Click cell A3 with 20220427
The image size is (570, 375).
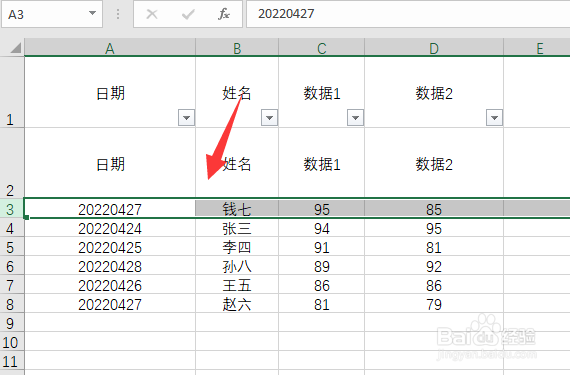click(110, 209)
